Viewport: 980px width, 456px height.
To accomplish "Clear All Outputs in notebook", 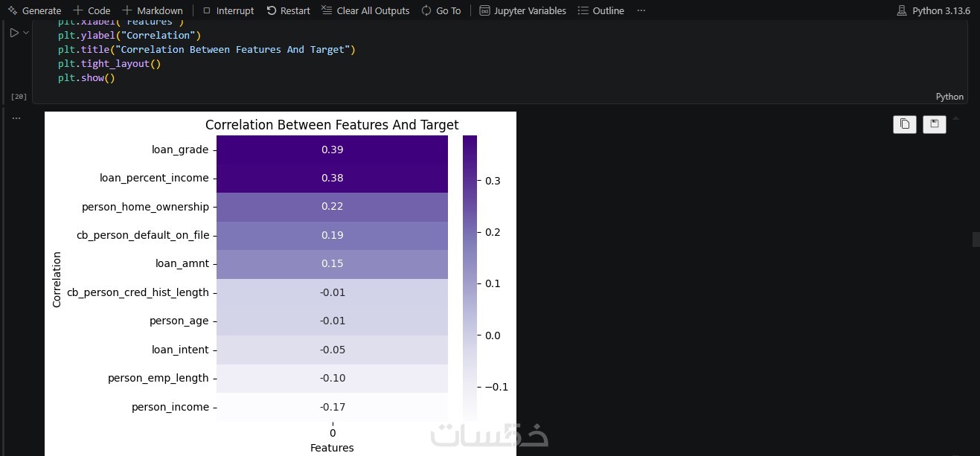I will 365,10.
